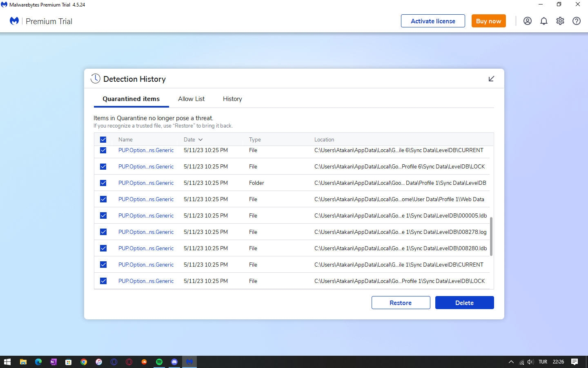Image resolution: width=588 pixels, height=368 pixels.
Task: Click the Restore button
Action: (401, 303)
